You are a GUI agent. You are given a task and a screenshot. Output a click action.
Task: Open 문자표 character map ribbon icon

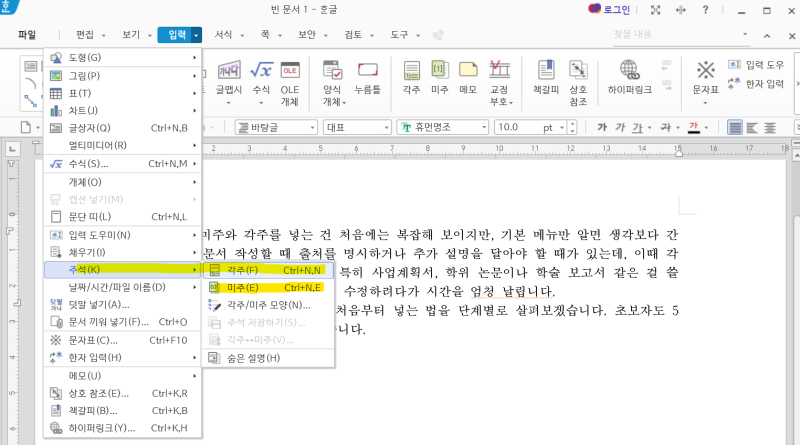[x=706, y=82]
